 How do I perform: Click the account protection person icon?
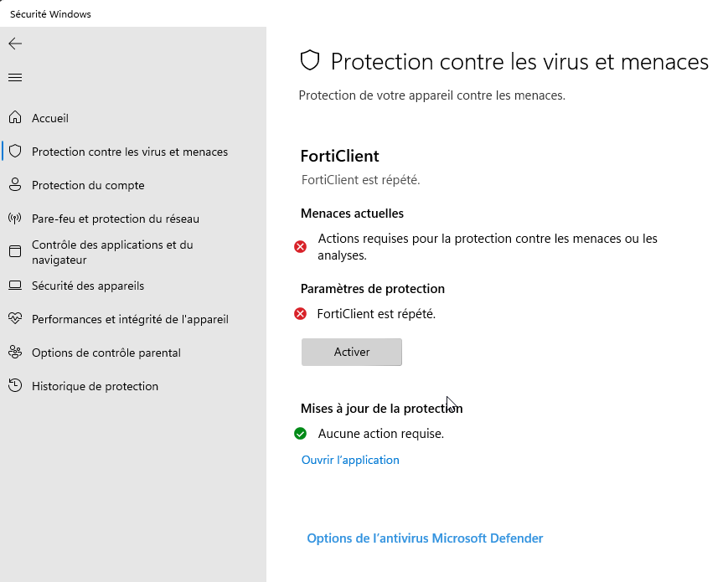point(15,185)
